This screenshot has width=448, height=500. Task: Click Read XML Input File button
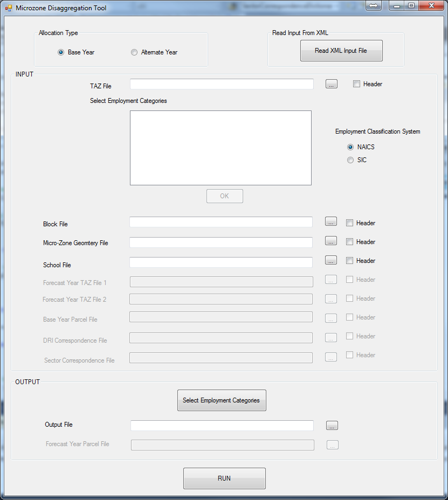tap(341, 51)
